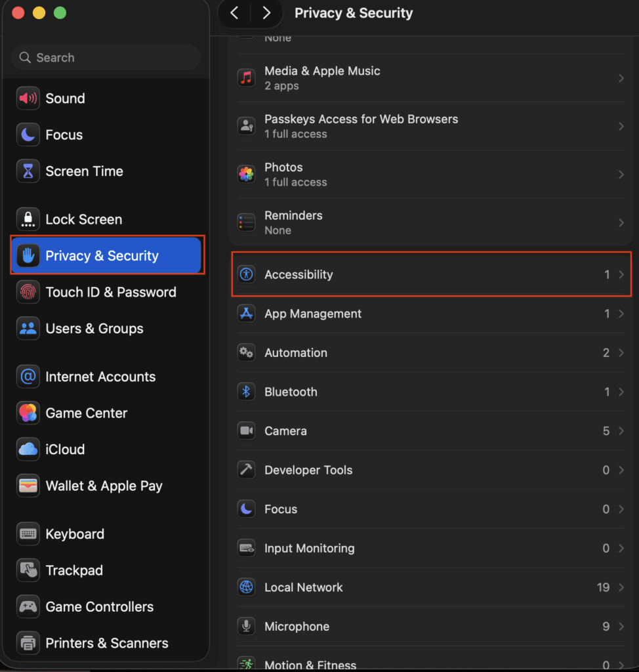Open Screen Time hourglass icon
The width and height of the screenshot is (639, 672).
[x=28, y=171]
